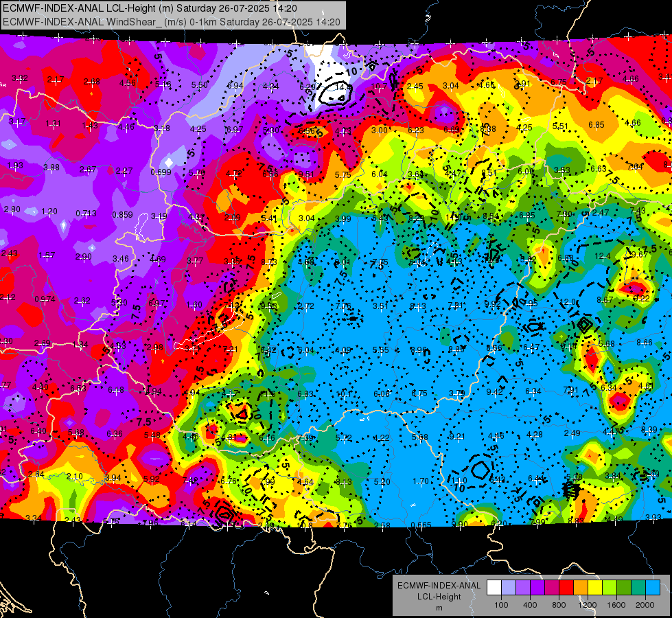This screenshot has height=618, width=672.
Task: Click the WindShear 0-1km header title line
Action: [172, 22]
